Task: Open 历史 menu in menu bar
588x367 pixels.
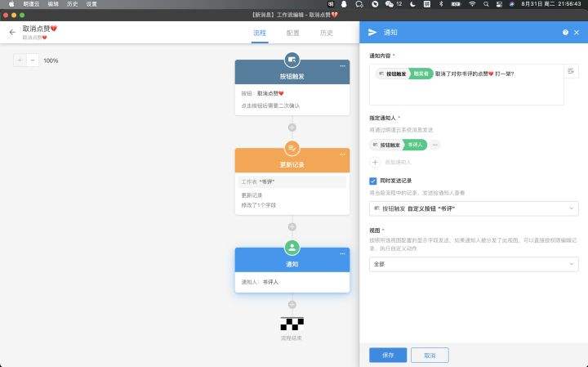Action: pyautogui.click(x=73, y=4)
